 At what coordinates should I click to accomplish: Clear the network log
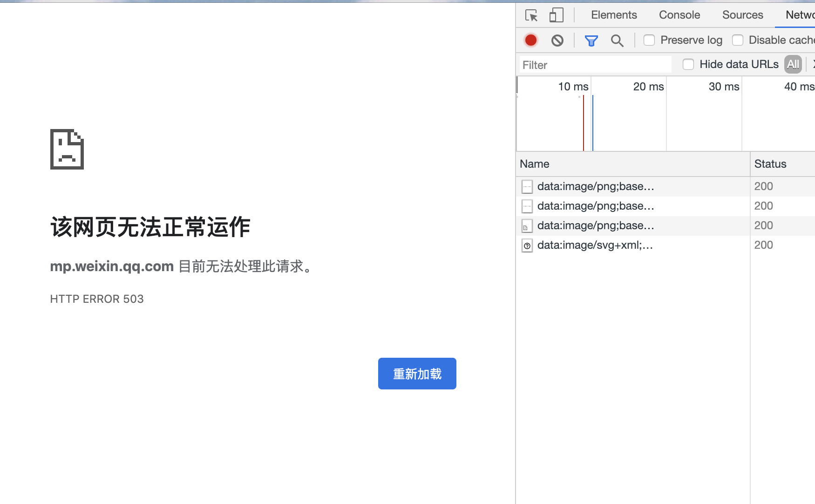click(x=557, y=41)
